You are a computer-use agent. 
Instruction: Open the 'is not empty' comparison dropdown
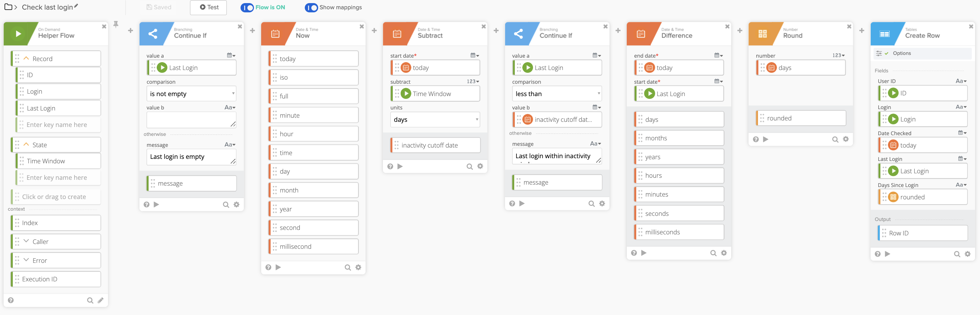click(191, 94)
